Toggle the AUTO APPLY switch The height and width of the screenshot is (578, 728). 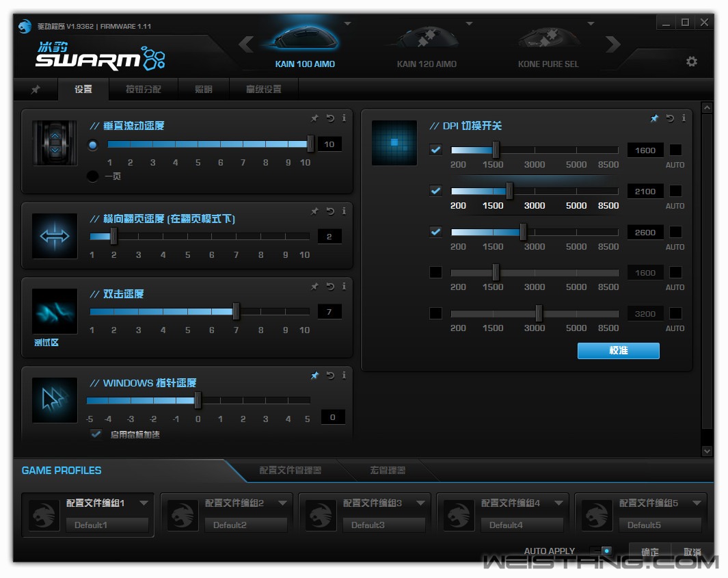602,551
